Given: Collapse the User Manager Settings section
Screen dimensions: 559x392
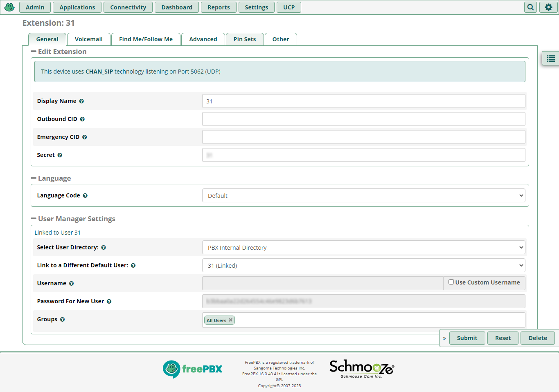Looking at the screenshot, I should (34, 219).
